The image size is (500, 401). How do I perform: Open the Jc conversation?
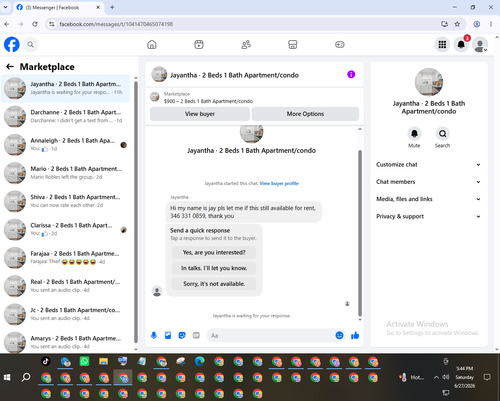65,314
